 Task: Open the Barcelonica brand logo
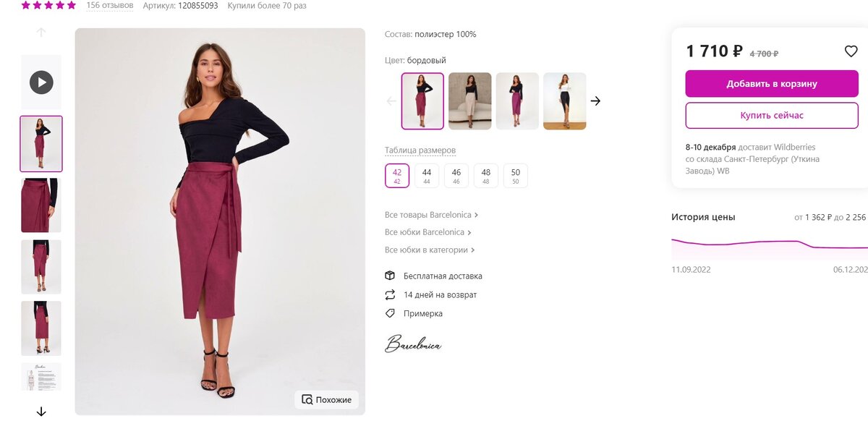click(x=413, y=344)
